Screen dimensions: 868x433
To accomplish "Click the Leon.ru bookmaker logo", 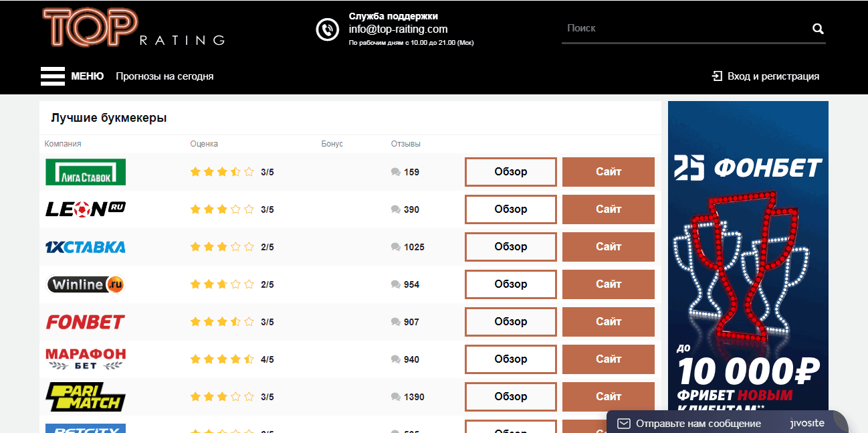I will tap(86, 209).
